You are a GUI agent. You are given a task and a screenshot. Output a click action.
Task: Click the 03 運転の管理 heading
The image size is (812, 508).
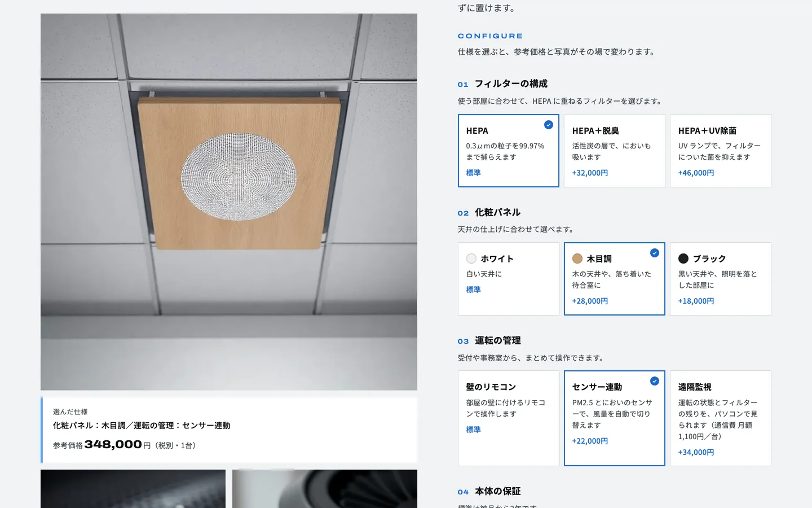tap(489, 340)
